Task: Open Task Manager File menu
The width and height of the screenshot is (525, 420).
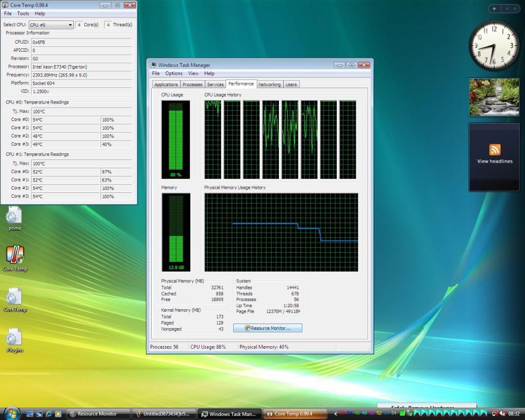Action: pos(156,73)
